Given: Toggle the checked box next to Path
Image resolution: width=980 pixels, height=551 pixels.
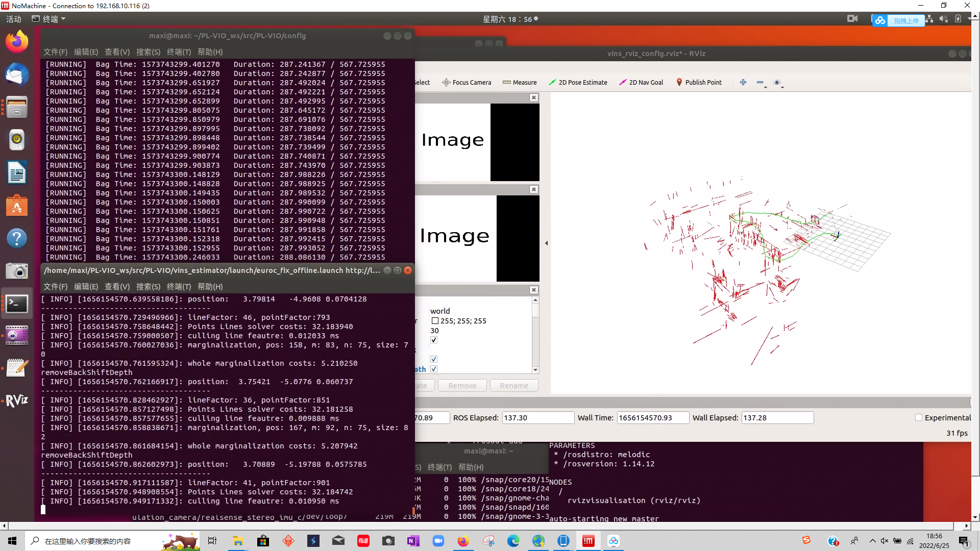Looking at the screenshot, I should coord(434,369).
